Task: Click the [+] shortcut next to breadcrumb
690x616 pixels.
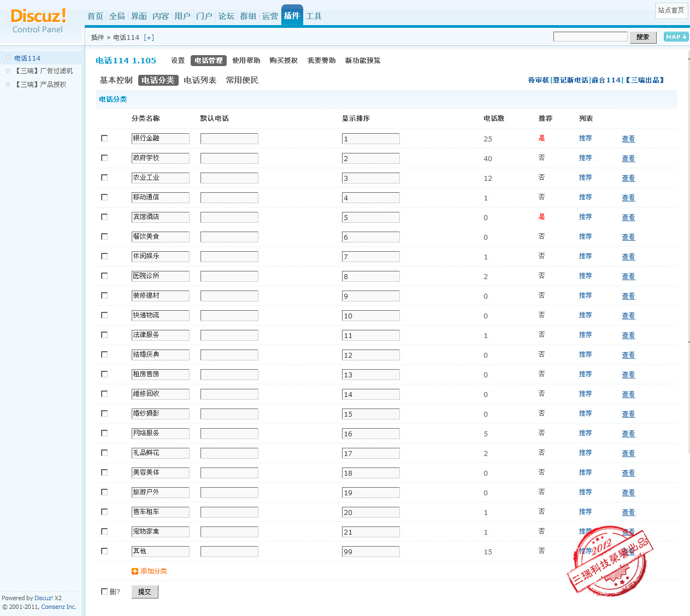Action: pyautogui.click(x=149, y=38)
